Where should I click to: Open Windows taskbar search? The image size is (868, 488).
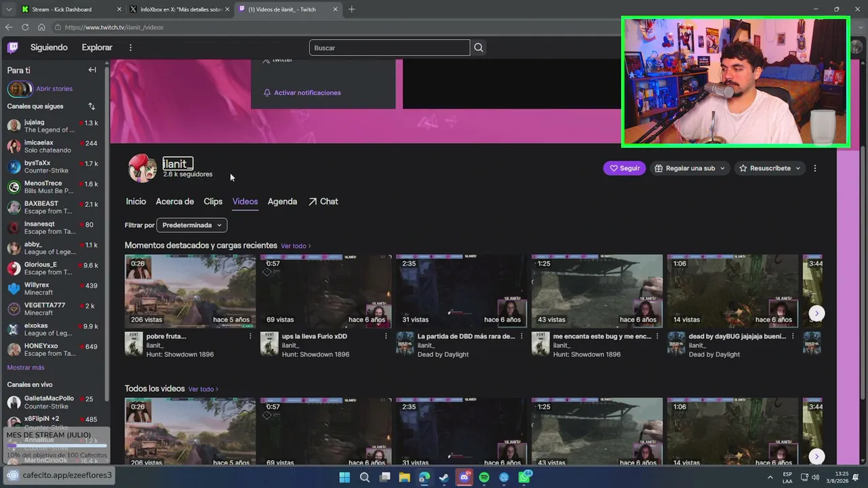coord(365,477)
